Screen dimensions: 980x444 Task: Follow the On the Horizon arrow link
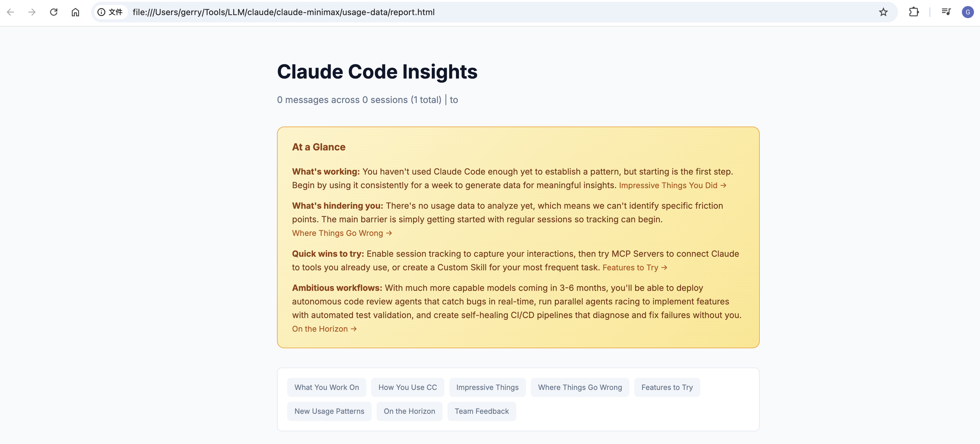tap(324, 329)
